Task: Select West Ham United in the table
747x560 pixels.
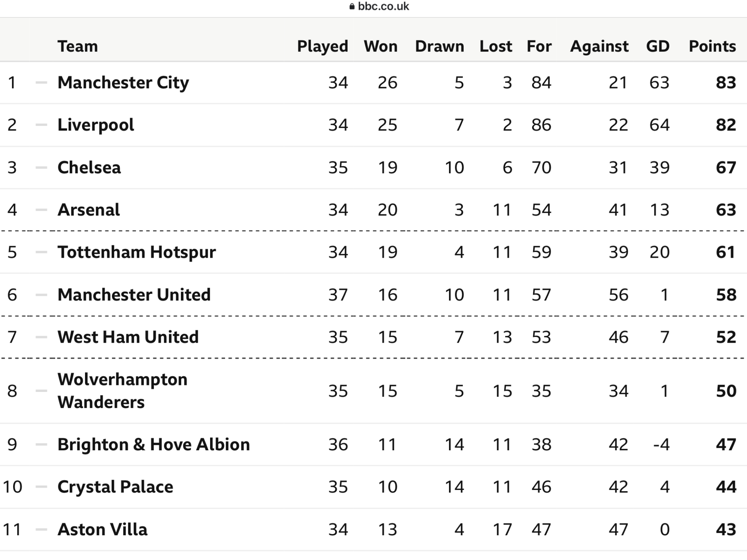Action: coord(128,337)
